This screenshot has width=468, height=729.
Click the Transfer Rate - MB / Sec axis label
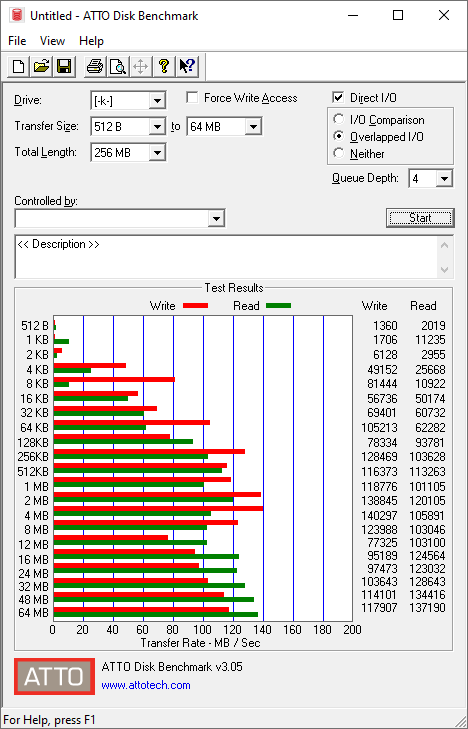(x=200, y=643)
